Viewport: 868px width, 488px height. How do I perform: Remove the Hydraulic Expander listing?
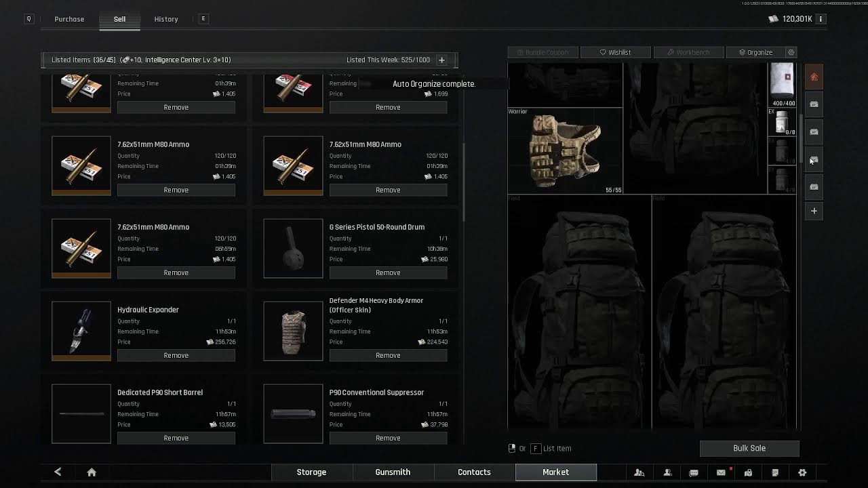176,355
